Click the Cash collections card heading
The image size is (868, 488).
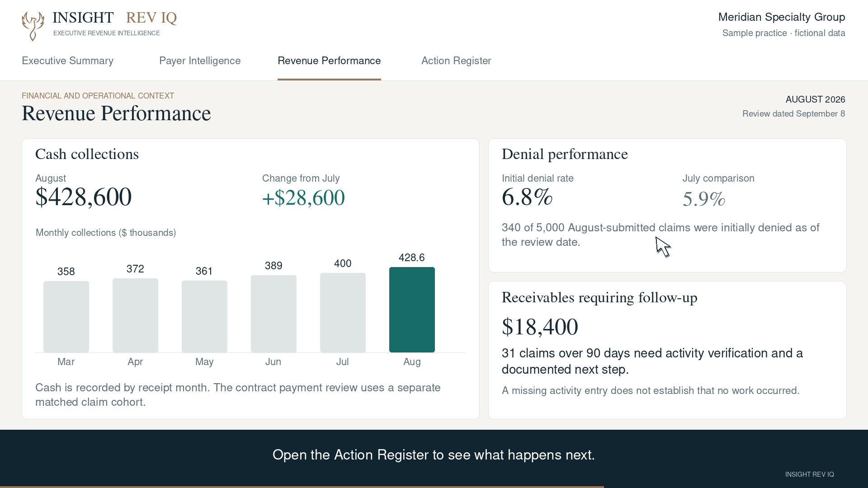(87, 154)
